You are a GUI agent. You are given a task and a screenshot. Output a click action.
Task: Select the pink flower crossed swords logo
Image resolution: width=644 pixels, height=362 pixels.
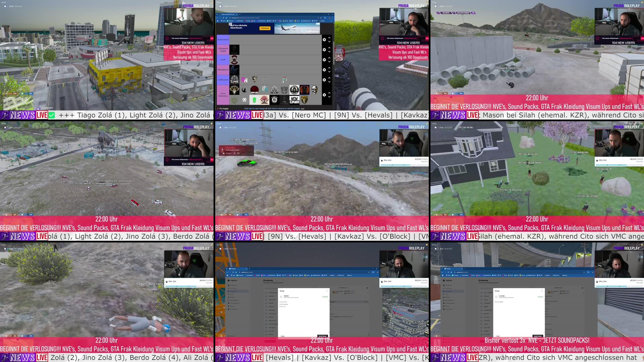click(264, 100)
